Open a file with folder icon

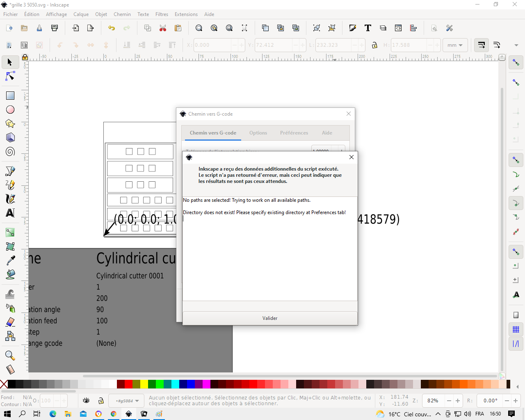click(24, 28)
